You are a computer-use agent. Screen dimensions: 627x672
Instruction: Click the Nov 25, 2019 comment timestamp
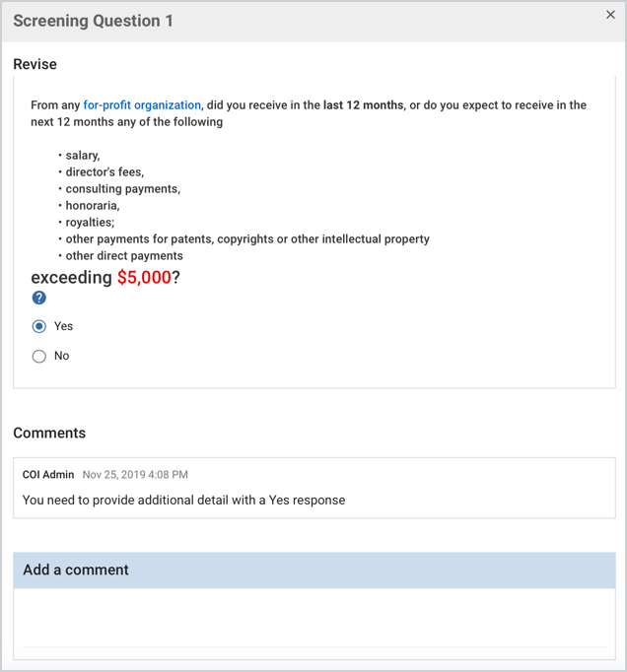tap(135, 475)
